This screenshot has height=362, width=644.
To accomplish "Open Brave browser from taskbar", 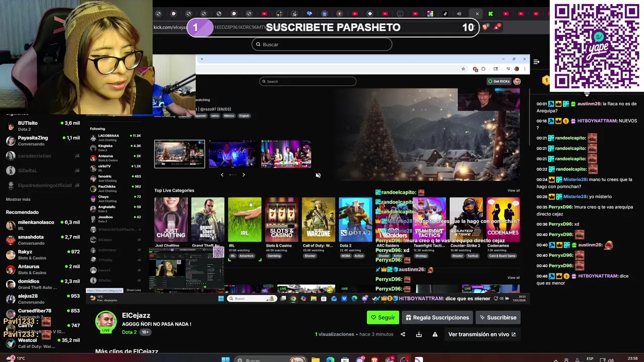I will tap(374, 360).
